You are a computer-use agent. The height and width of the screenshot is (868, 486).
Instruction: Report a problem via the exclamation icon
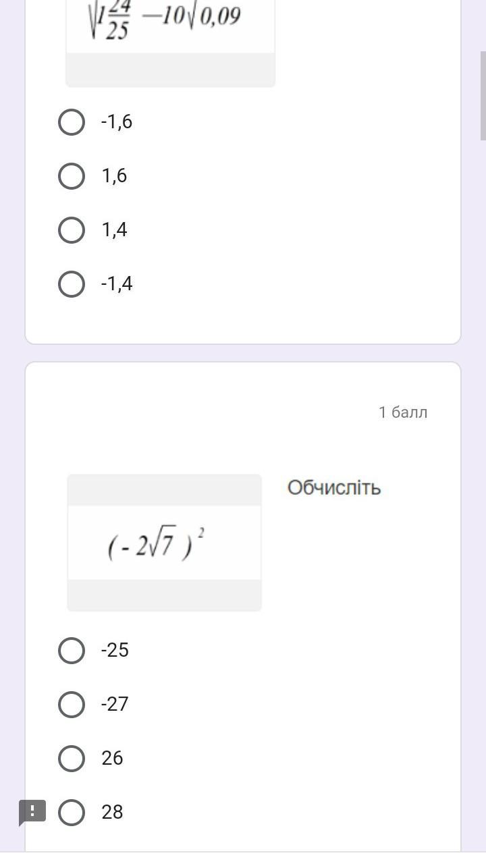pyautogui.click(x=32, y=811)
